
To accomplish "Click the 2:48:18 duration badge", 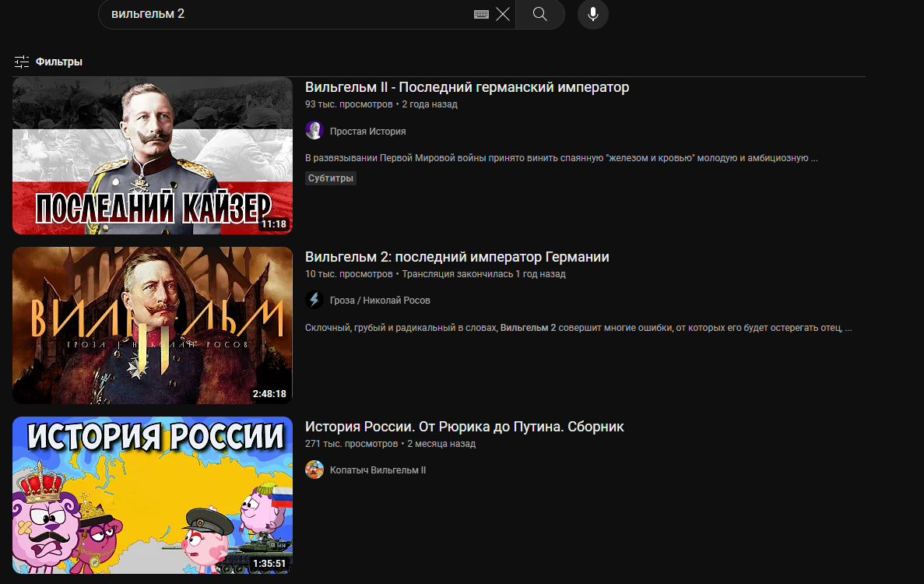I will [269, 394].
